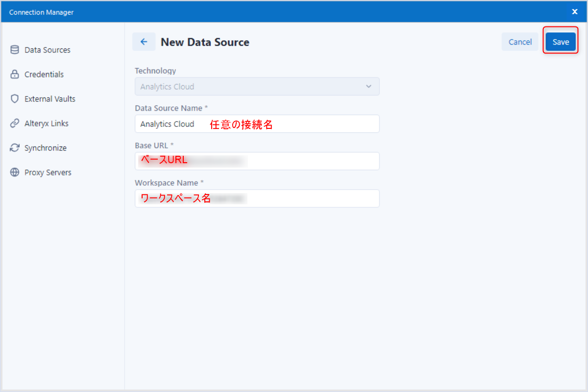Screen dimensions: 588x392
Task: Click the Credentials padlock icon
Action: point(15,74)
